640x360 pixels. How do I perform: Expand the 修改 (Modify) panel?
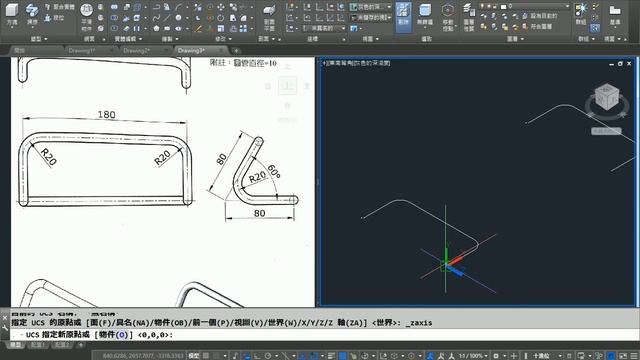click(223, 39)
